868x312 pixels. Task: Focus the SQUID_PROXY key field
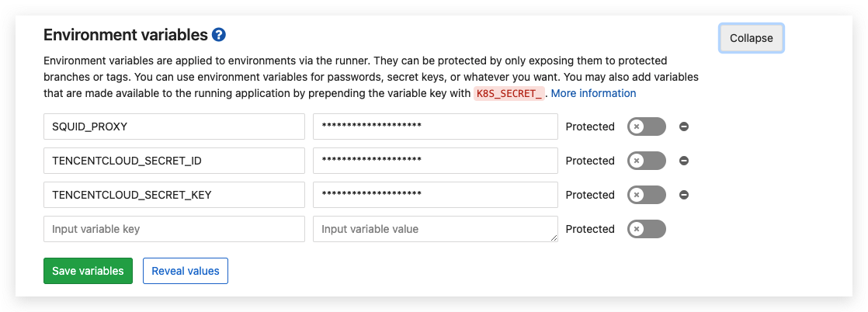(x=174, y=127)
